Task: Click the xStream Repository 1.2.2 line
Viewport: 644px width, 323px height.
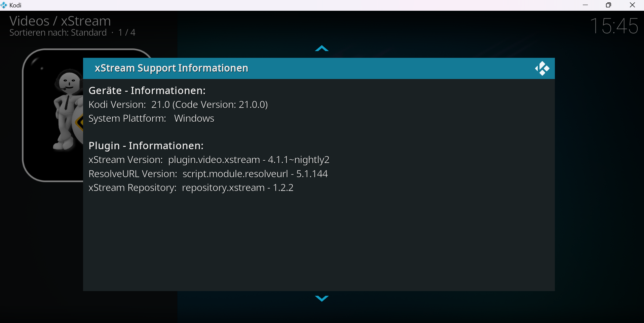Action: pyautogui.click(x=191, y=188)
